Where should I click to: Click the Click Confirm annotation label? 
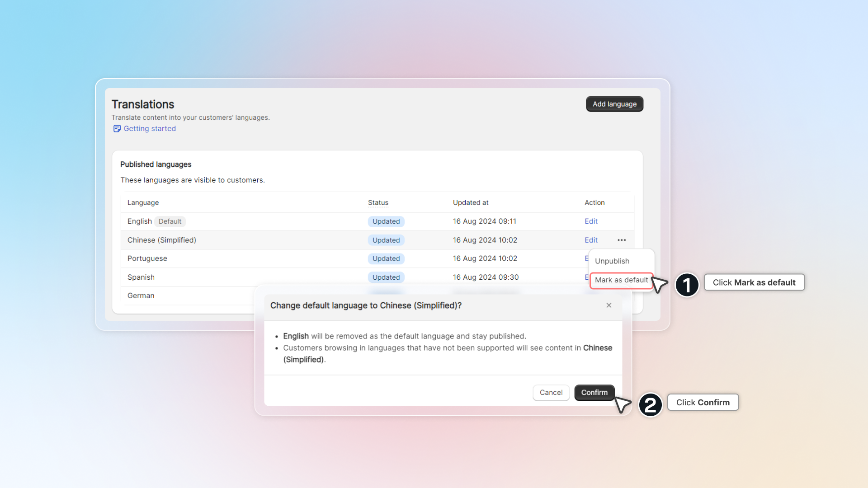(x=703, y=403)
